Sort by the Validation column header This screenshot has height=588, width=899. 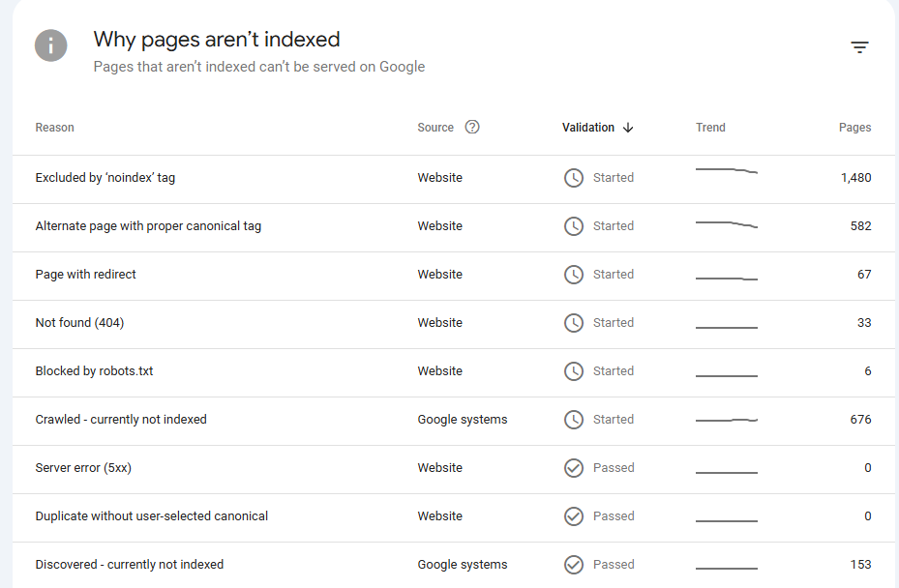588,128
